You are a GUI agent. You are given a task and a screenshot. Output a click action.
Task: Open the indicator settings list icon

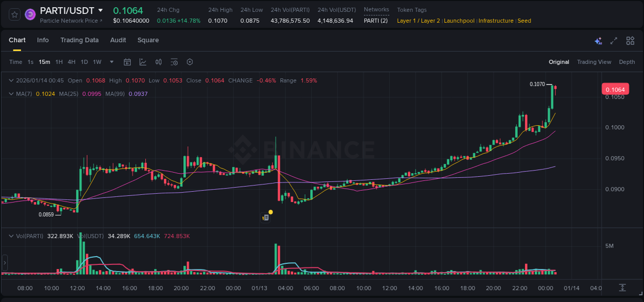tap(174, 62)
